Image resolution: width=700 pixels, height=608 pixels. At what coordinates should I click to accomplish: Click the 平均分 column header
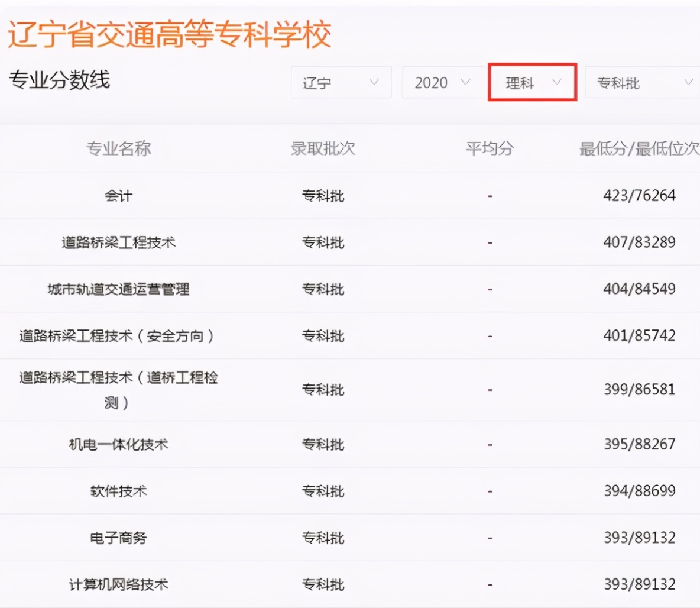490,148
